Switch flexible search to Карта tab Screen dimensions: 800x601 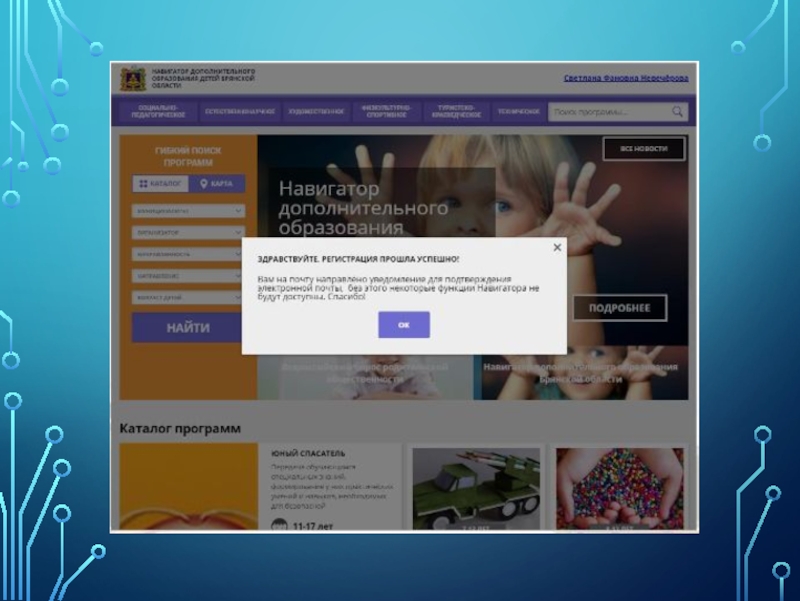(217, 184)
